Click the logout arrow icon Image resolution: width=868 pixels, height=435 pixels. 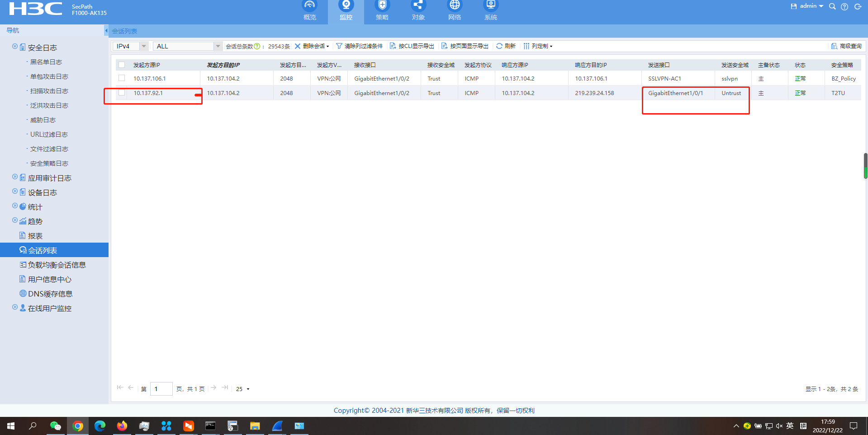point(858,7)
